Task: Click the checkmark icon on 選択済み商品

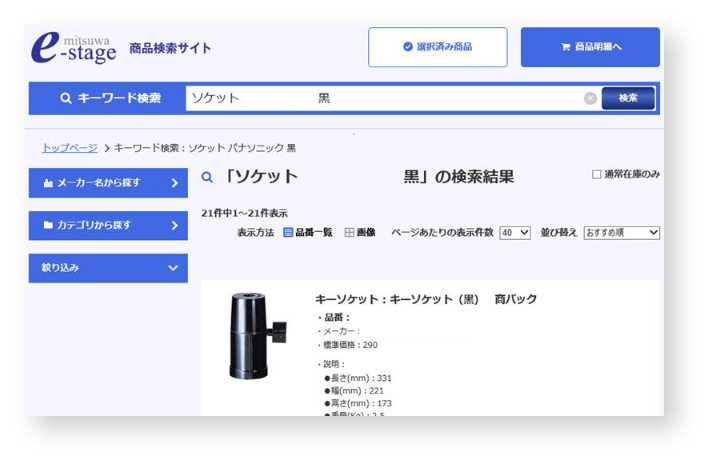Action: (408, 47)
